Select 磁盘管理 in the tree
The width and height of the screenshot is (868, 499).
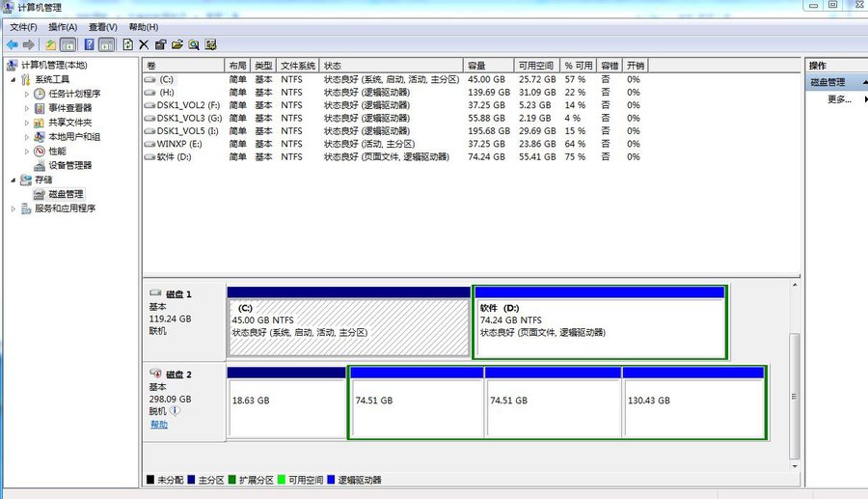pyautogui.click(x=66, y=194)
